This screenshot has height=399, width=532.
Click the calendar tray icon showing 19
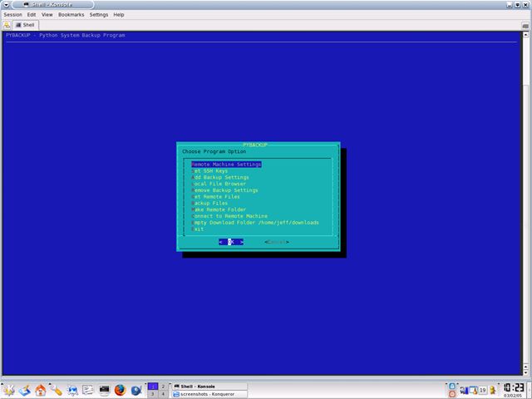click(482, 390)
